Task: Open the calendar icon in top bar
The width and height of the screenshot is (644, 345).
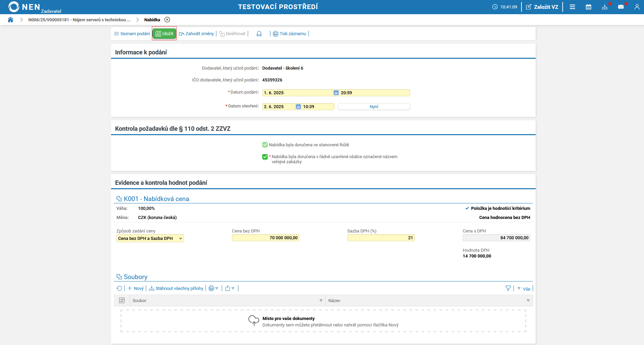Action: [x=588, y=7]
